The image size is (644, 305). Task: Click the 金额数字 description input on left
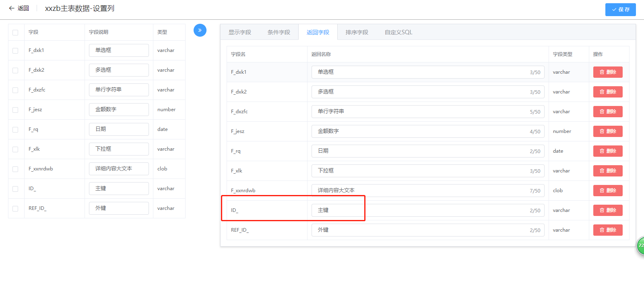coord(119,110)
